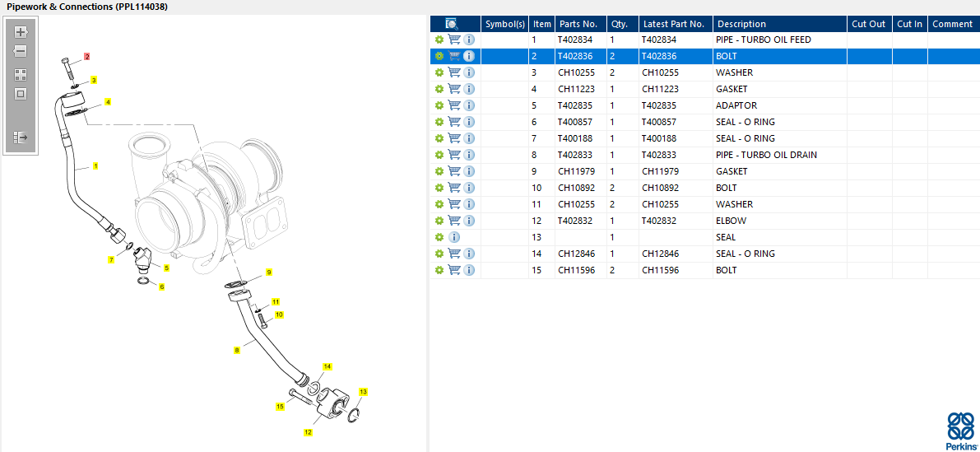The height and width of the screenshot is (452, 980).
Task: Click the Perkins logo
Action: point(960,431)
